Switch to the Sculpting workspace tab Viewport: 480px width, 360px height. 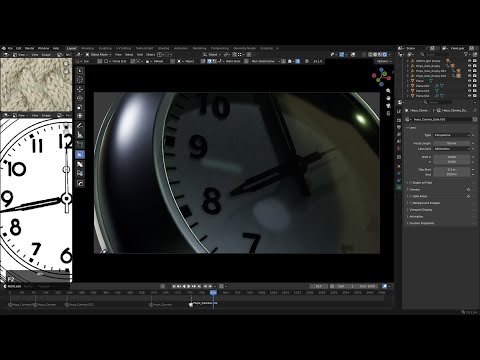(105, 48)
